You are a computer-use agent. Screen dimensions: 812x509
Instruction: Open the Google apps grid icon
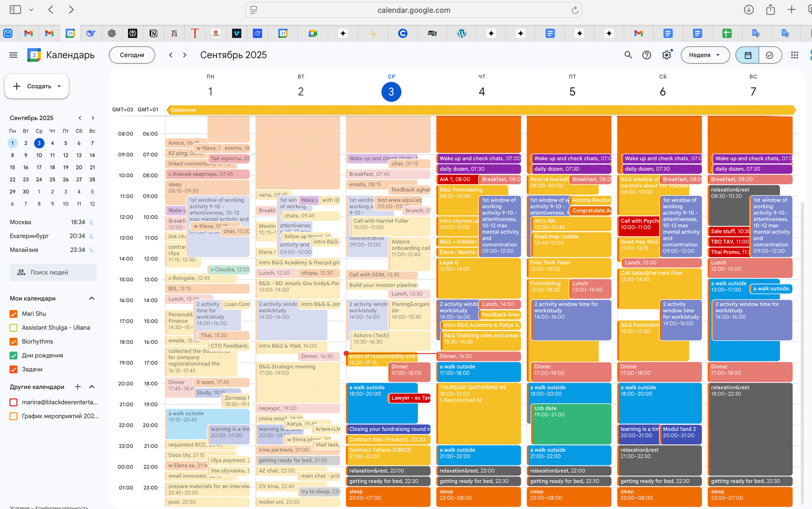tap(795, 55)
